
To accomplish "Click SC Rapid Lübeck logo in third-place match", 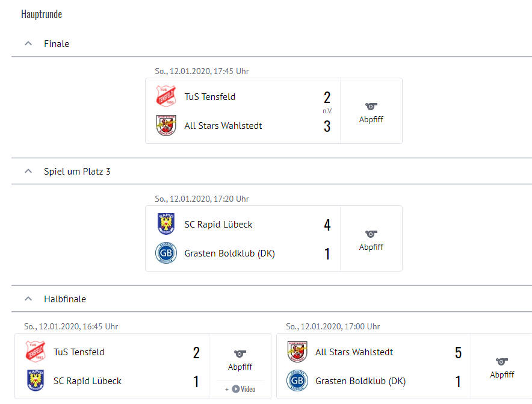I will (x=166, y=224).
